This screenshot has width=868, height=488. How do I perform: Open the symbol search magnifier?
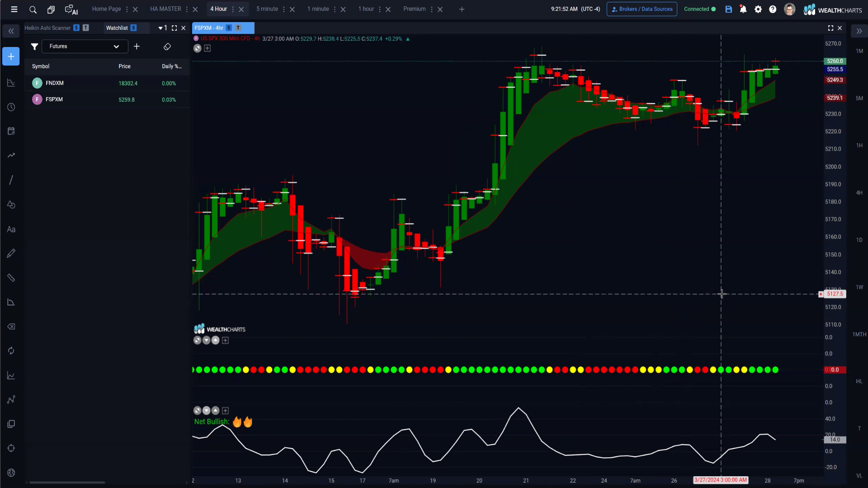coord(33,9)
